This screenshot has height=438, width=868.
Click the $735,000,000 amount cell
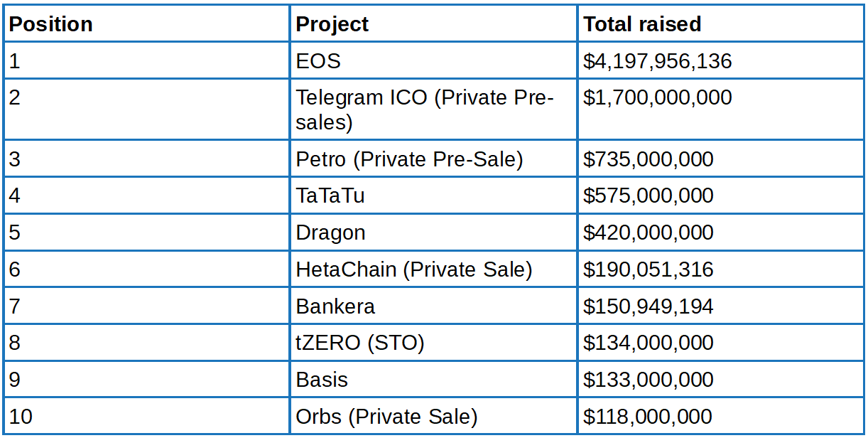(x=648, y=159)
